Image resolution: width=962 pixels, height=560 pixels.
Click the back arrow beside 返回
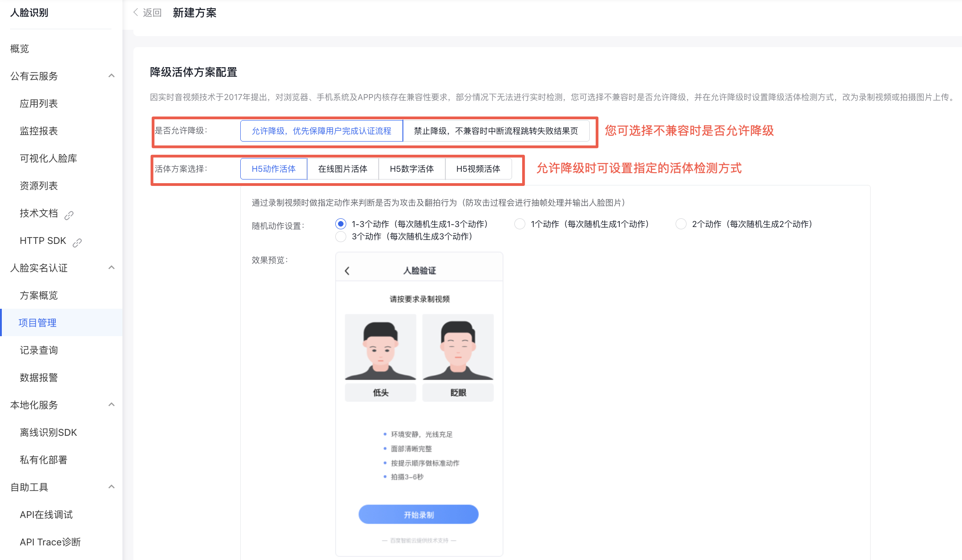click(x=136, y=12)
